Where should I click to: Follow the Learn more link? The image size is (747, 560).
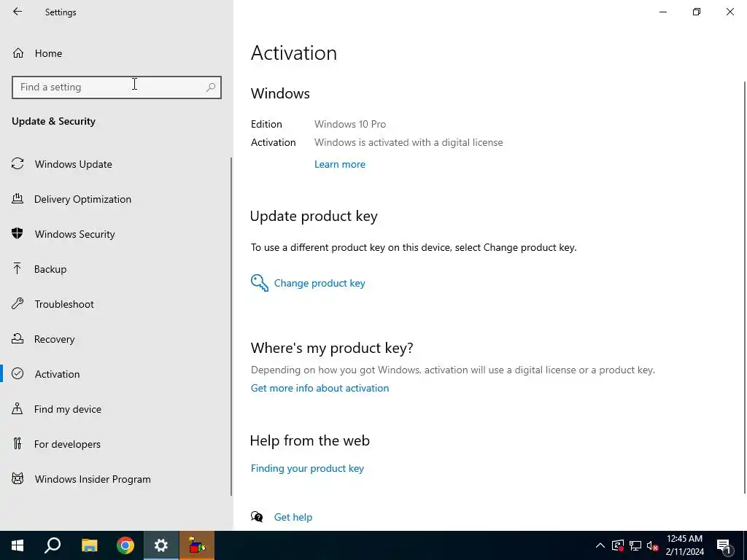340,164
